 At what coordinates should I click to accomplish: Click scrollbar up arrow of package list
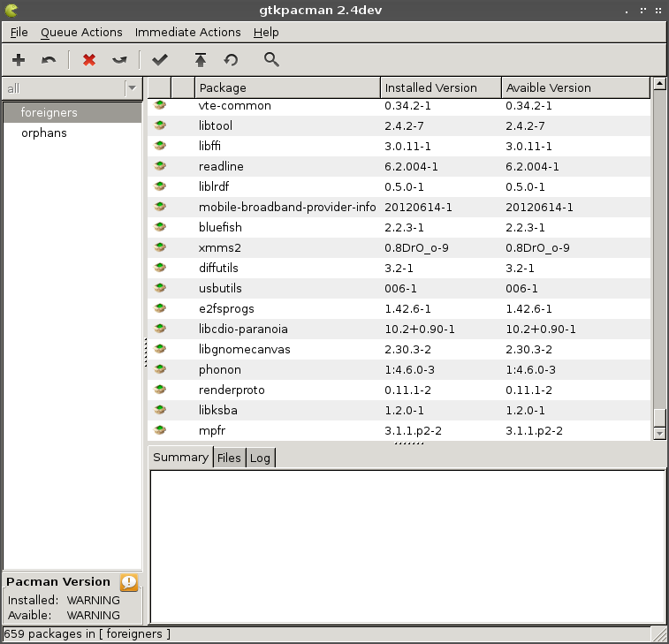point(659,84)
